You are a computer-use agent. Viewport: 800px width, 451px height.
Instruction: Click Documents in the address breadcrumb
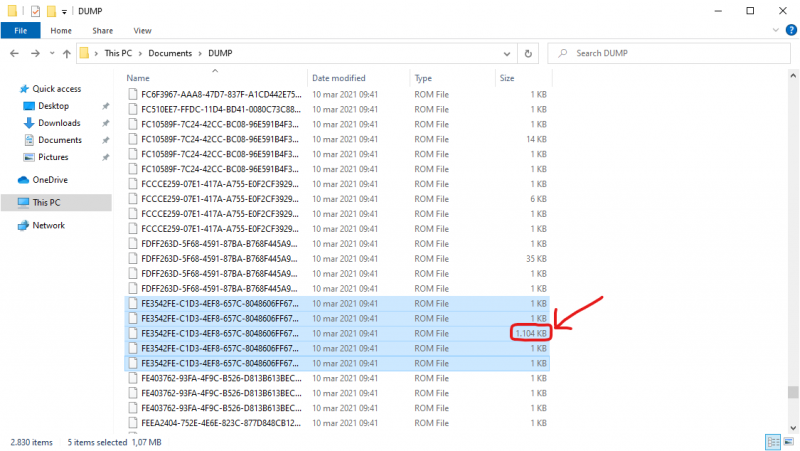(x=170, y=53)
